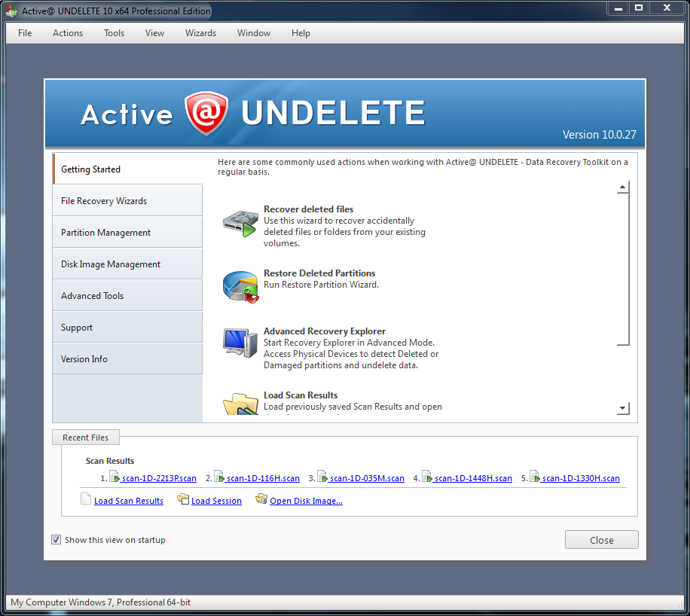
Task: Open recent file scan-1D-116H.scan
Action: point(263,478)
